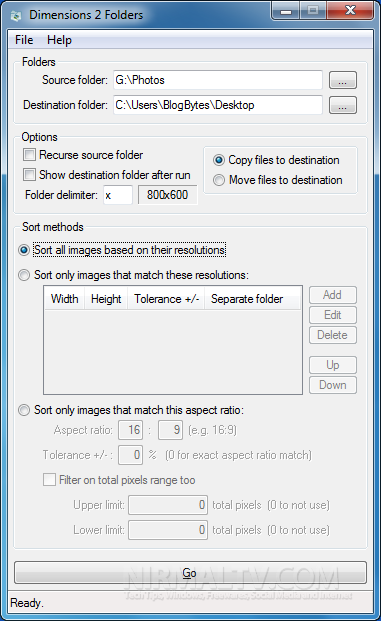Click the Source folder path field
The width and height of the screenshot is (381, 621).
click(x=218, y=80)
